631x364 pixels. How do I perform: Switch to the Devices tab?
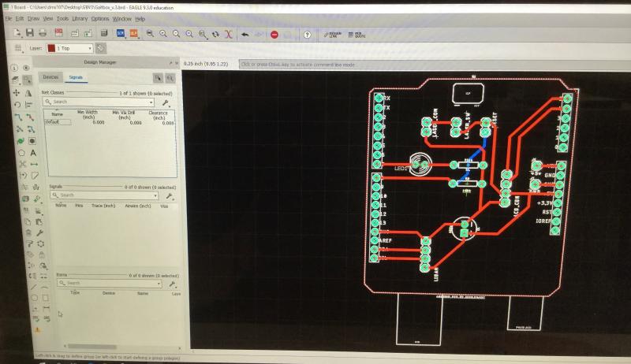(50, 78)
